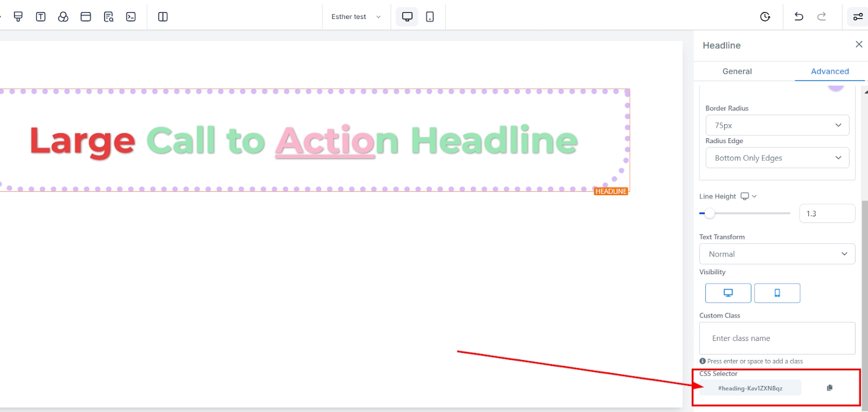Click the split-columns layout icon
Screen dimensions: 868x412
click(163, 17)
